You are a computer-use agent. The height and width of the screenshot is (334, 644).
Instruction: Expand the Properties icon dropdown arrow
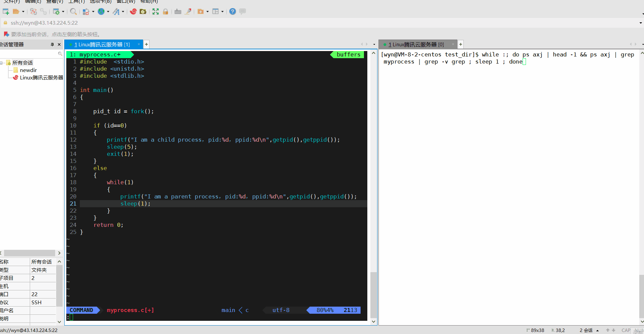point(63,11)
